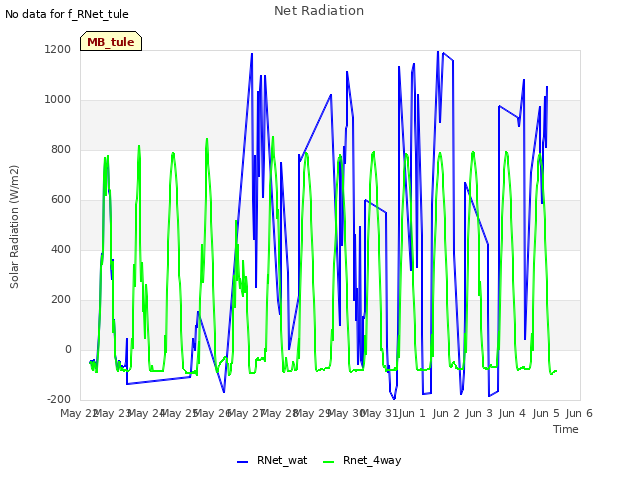The height and width of the screenshot is (480, 640).
Task: Click the green Rnet_4way legend swatch
Action: point(328,462)
